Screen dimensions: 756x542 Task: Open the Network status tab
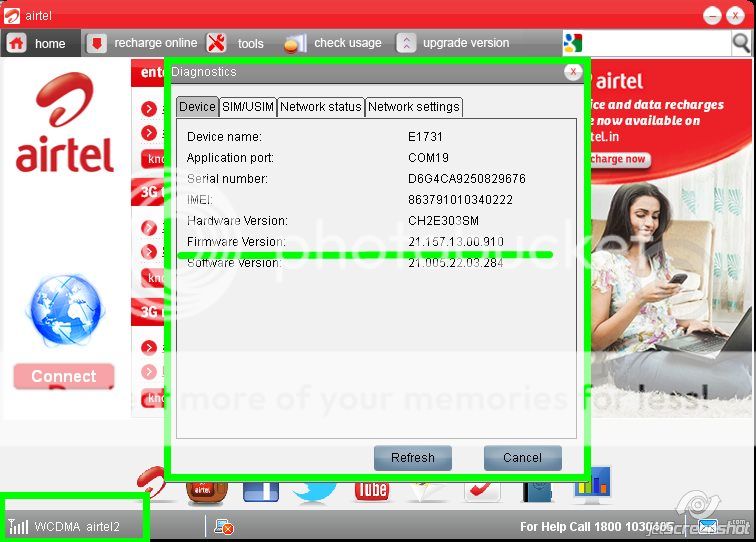[321, 107]
